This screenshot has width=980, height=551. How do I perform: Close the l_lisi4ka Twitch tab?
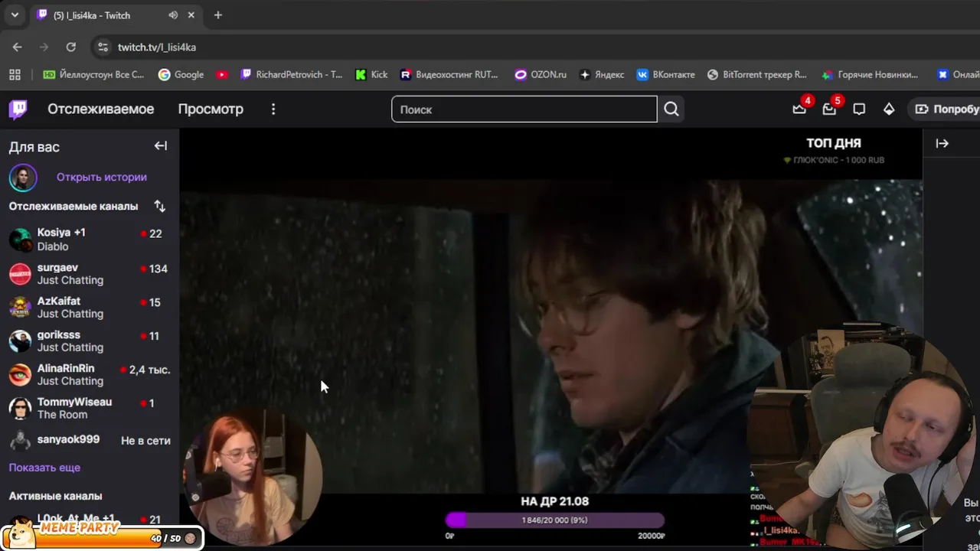click(x=191, y=15)
